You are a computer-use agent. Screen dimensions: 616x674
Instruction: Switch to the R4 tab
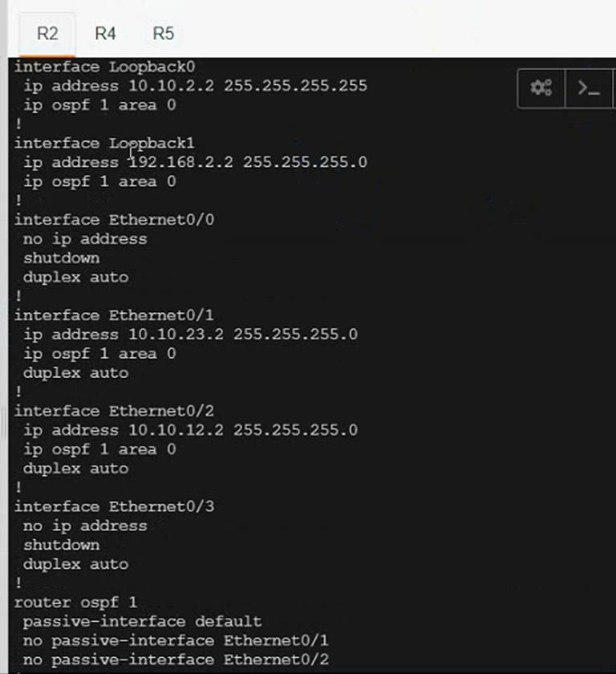(x=105, y=34)
